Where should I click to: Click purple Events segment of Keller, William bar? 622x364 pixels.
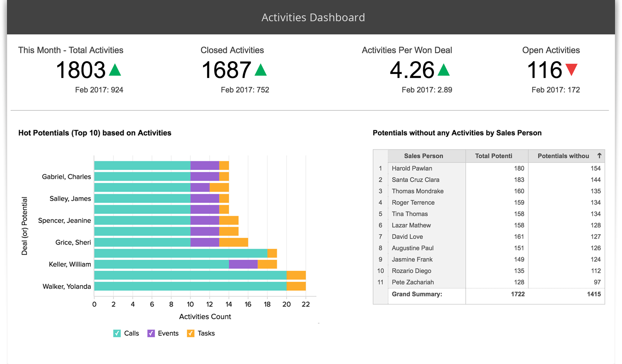pyautogui.click(x=243, y=264)
